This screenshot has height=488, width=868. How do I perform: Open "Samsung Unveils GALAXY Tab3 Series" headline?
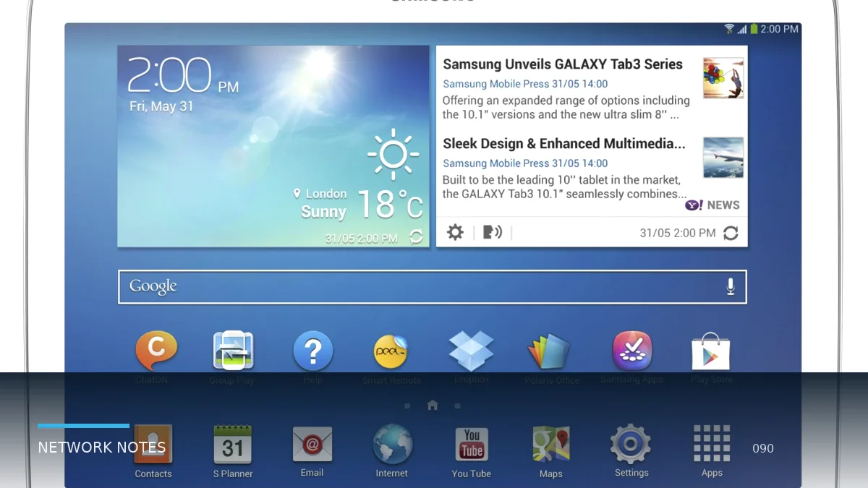click(x=563, y=64)
